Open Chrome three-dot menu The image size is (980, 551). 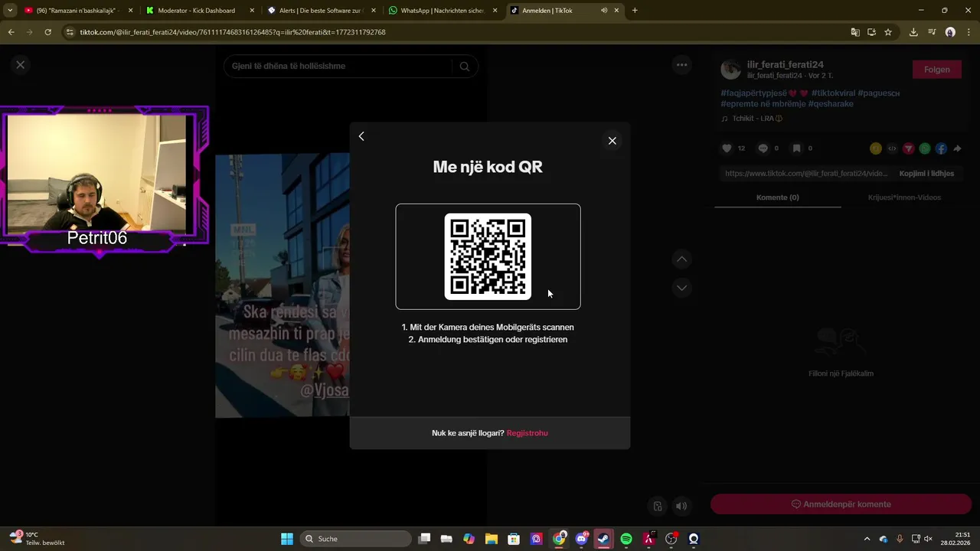(969, 32)
